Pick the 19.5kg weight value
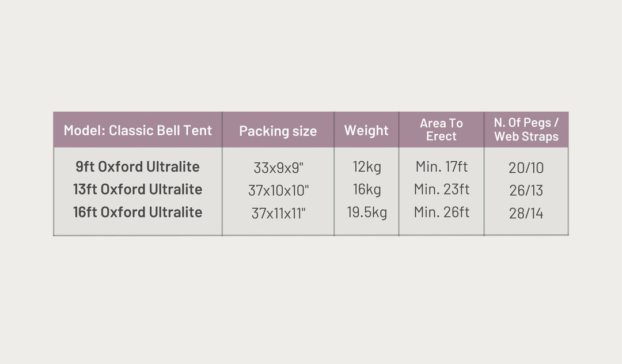This screenshot has height=364, width=622. click(366, 213)
